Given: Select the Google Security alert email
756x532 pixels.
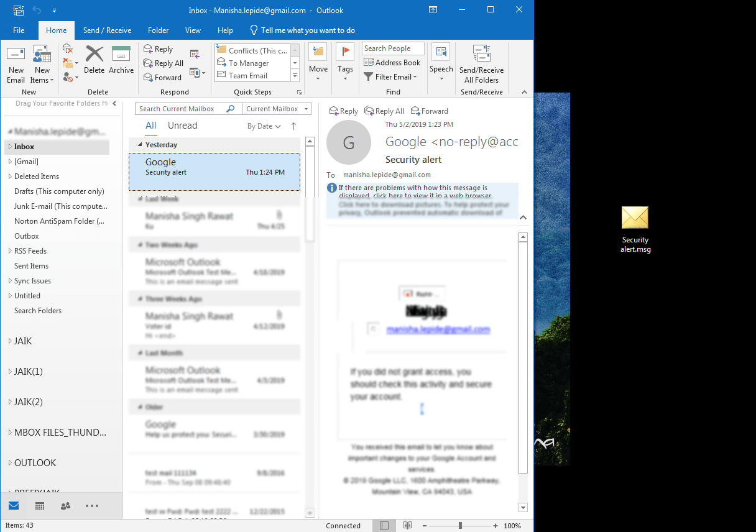Looking at the screenshot, I should click(214, 172).
